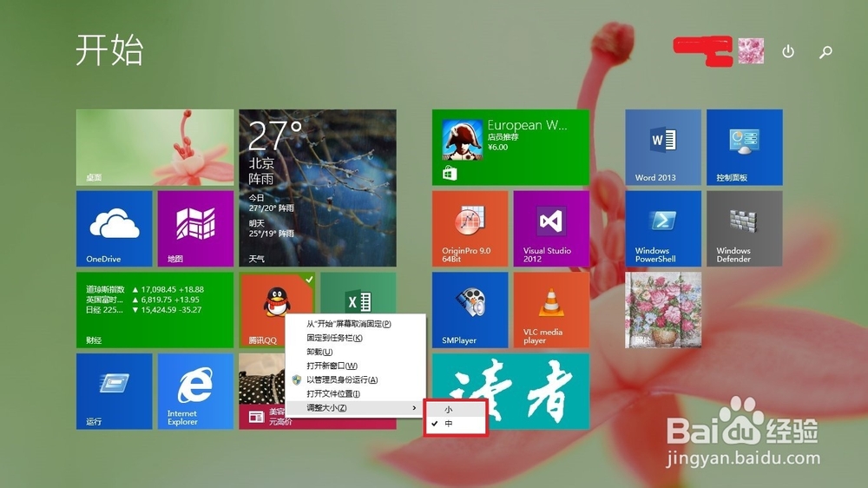The image size is (868, 488).
Task: Launch the OneDrive tile
Action: 114,228
